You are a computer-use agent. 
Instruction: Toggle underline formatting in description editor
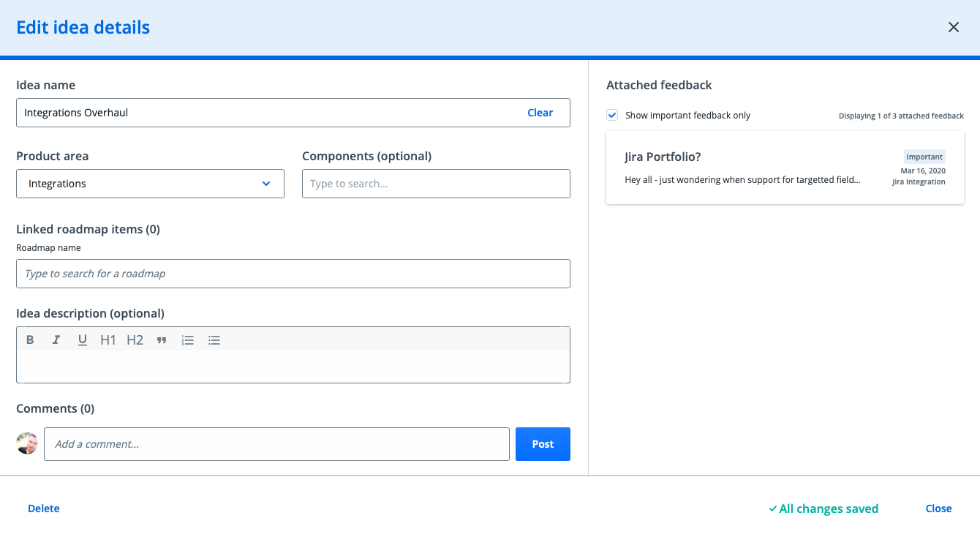tap(82, 340)
